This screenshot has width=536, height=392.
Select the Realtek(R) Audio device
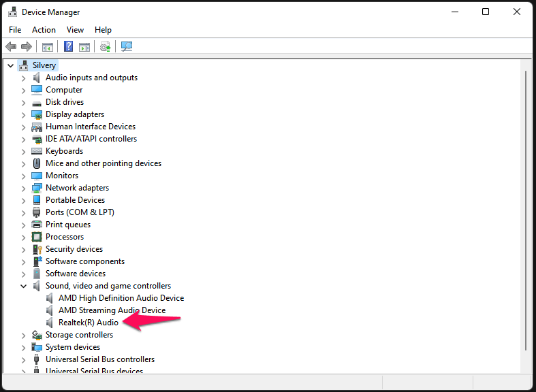[x=88, y=323]
